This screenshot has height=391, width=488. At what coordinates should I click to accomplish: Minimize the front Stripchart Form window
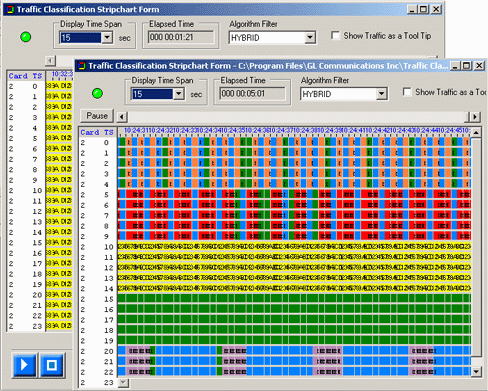click(456, 66)
